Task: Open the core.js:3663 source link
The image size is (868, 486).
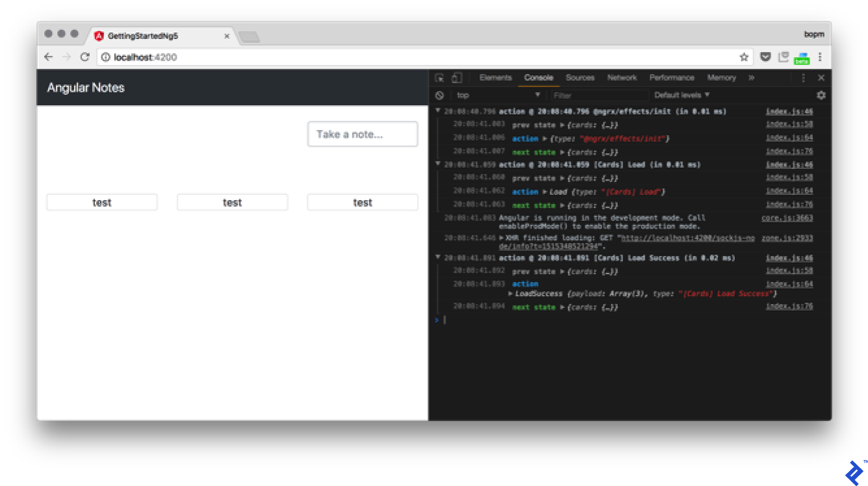Action: click(x=787, y=218)
